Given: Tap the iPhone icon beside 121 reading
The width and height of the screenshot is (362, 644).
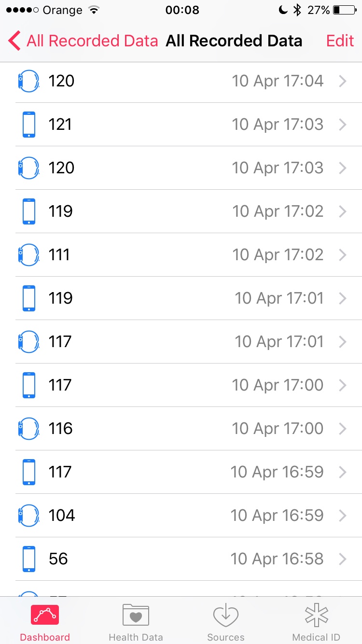Looking at the screenshot, I should point(29,125).
